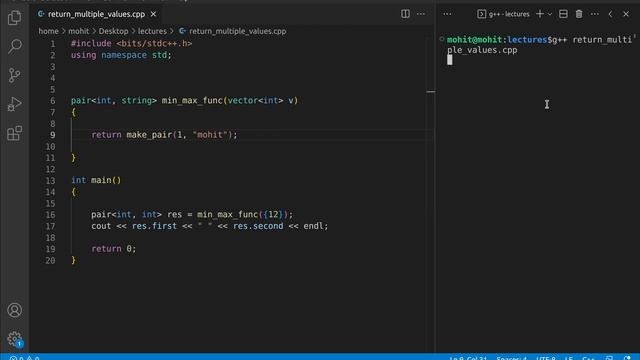Screen dimensions: 640x360
Task: Click 'Ln 9, Col 31' status bar entry
Action: (x=468, y=358)
